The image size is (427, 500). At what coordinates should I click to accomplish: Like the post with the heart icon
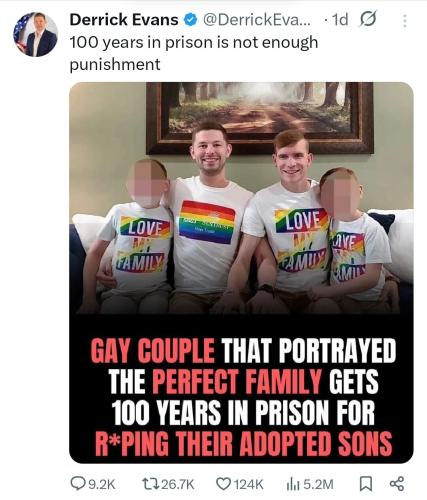point(223,484)
